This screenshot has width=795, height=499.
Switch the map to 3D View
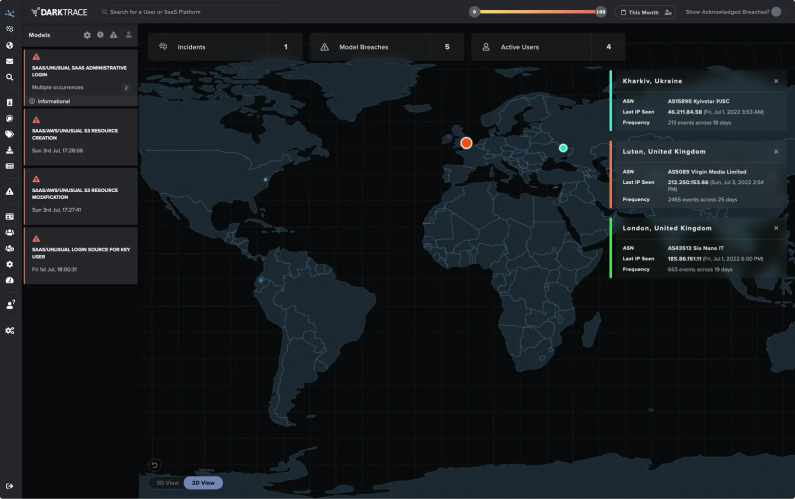tap(165, 482)
